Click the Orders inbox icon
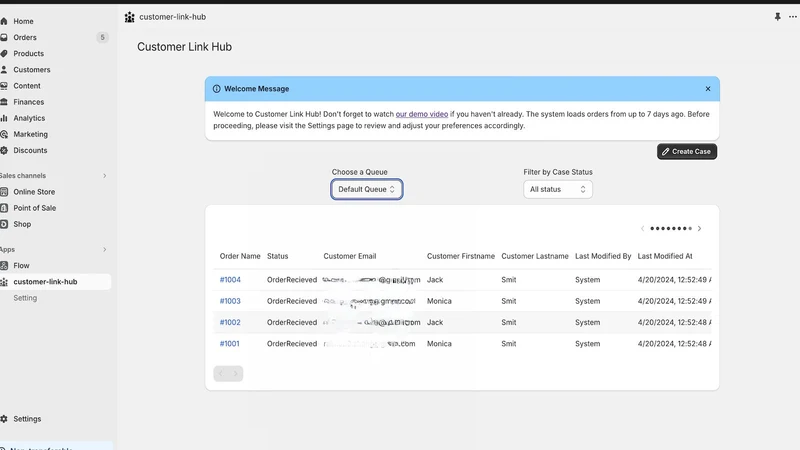 pyautogui.click(x=4, y=37)
